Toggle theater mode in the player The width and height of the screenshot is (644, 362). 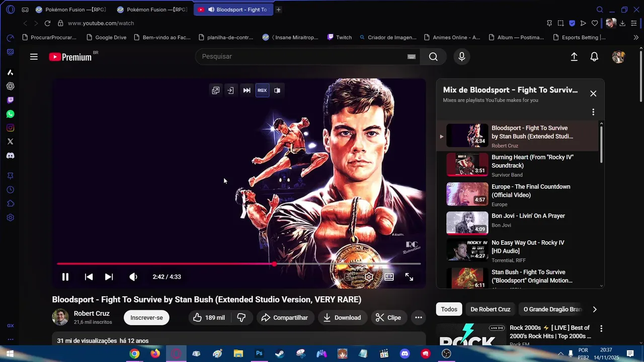point(389,277)
